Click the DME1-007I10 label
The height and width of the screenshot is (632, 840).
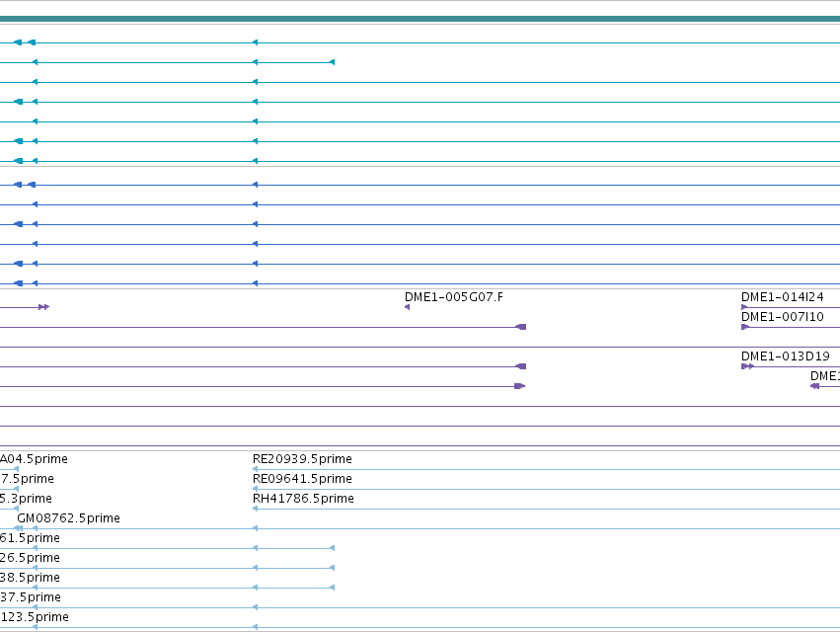[x=782, y=317]
